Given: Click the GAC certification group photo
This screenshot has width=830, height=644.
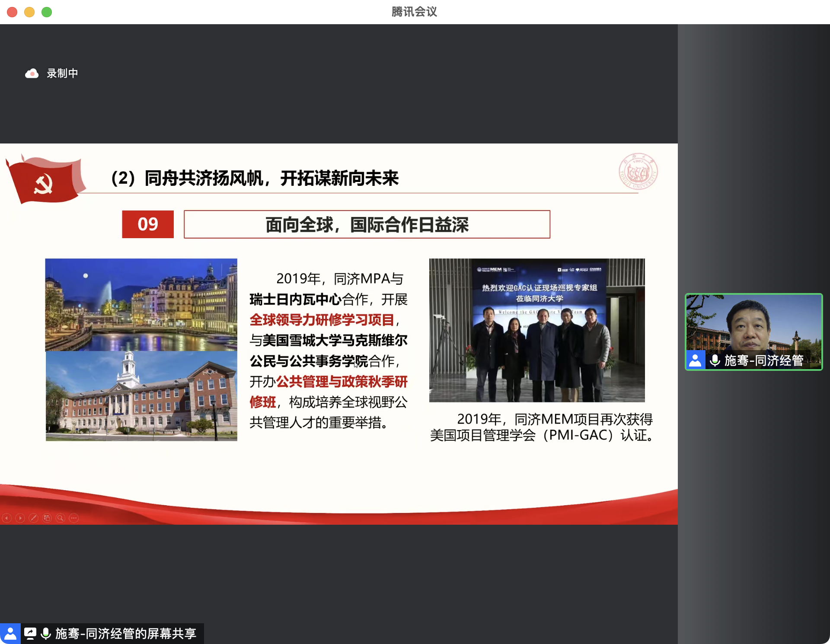Looking at the screenshot, I should [x=536, y=330].
